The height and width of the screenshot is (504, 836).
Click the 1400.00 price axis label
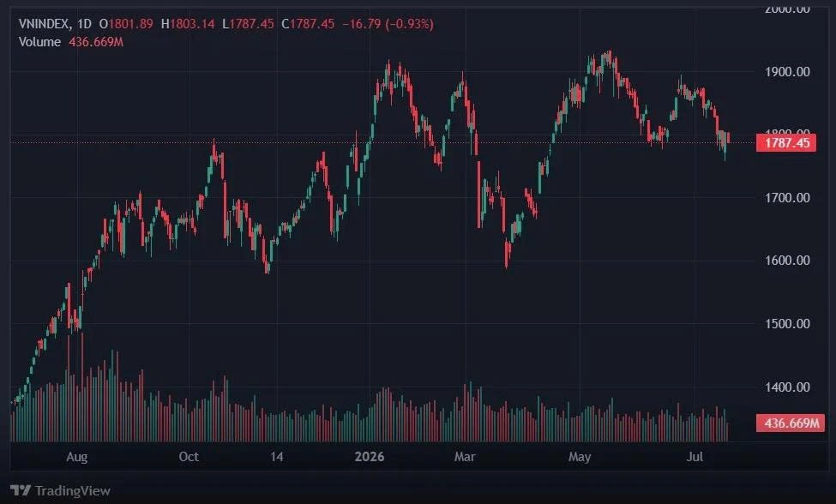pyautogui.click(x=787, y=387)
